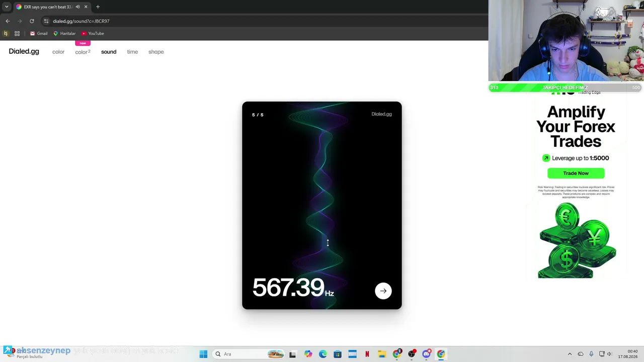Open Netflix from the taskbar
Viewport: 644px width, 362px height.
[367, 354]
